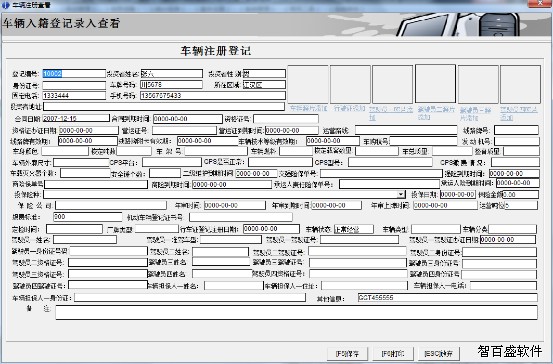
Task: Click the 车辆外廓尺寸 input field
Action: coord(81,162)
